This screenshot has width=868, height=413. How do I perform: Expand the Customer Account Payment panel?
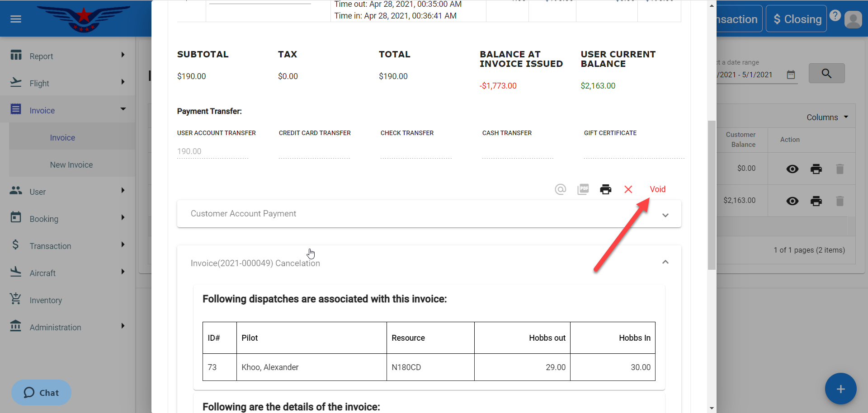(665, 215)
